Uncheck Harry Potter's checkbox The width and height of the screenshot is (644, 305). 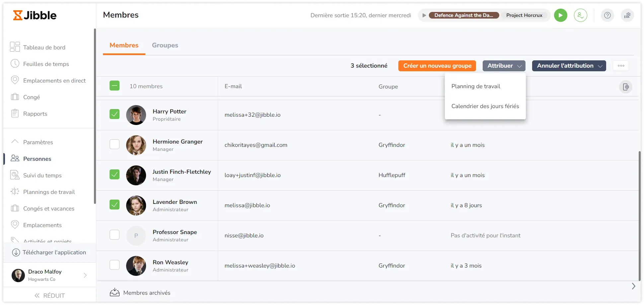pyautogui.click(x=115, y=114)
